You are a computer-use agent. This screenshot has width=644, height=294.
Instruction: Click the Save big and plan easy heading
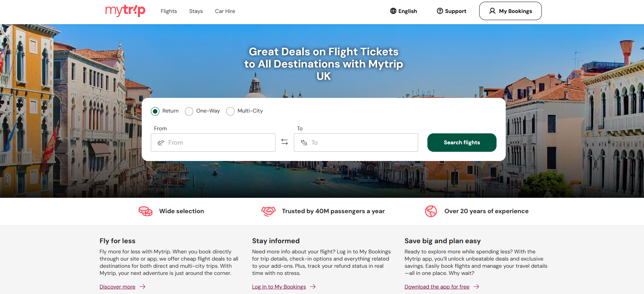[x=443, y=241]
